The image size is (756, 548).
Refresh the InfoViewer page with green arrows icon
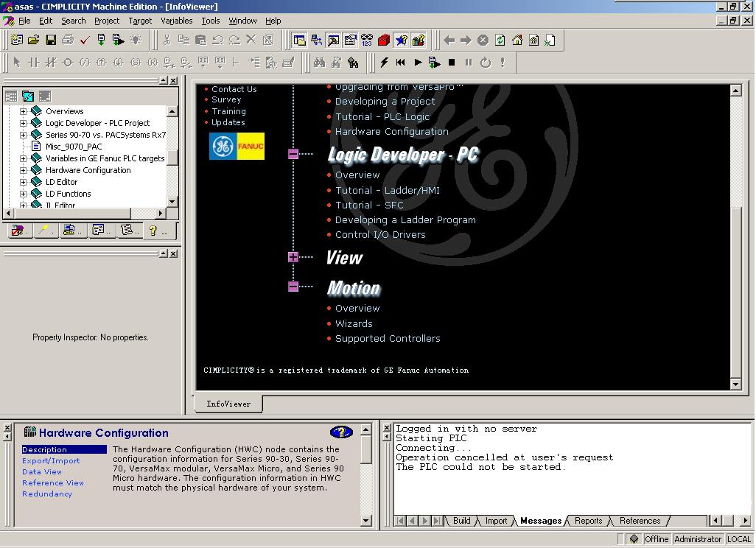click(x=500, y=40)
